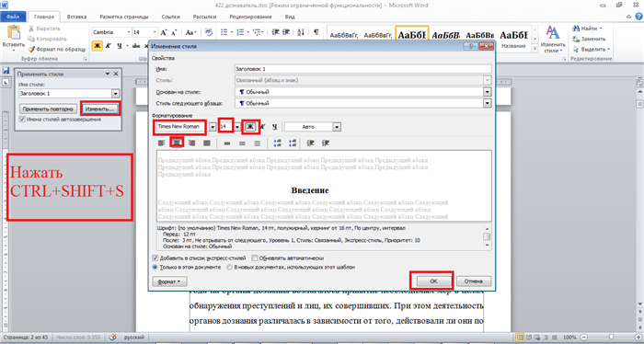This screenshot has height=344, width=644.
Task: Decrease paragraph spacing in style dialog
Action: coord(293,143)
